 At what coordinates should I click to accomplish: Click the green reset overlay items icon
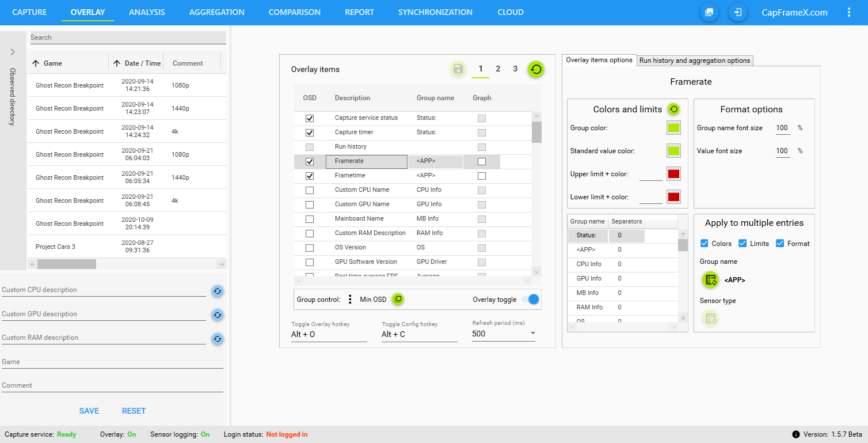536,70
